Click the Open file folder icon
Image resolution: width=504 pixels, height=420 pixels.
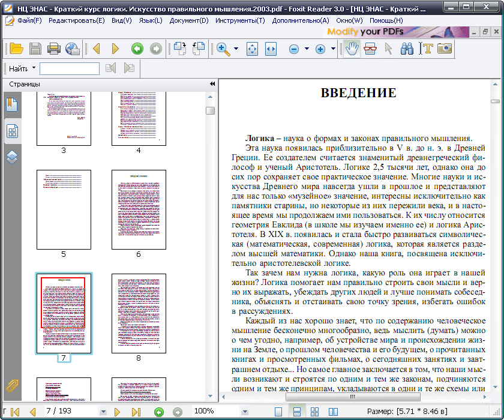[16, 49]
